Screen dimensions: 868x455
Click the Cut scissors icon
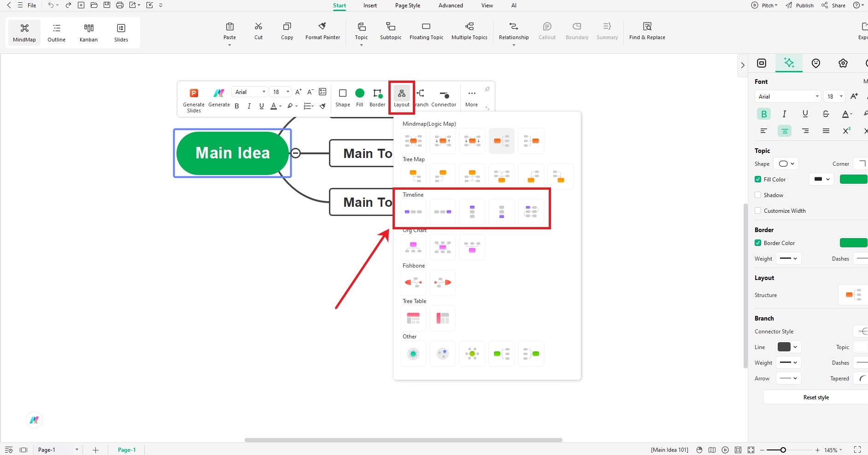tap(258, 26)
